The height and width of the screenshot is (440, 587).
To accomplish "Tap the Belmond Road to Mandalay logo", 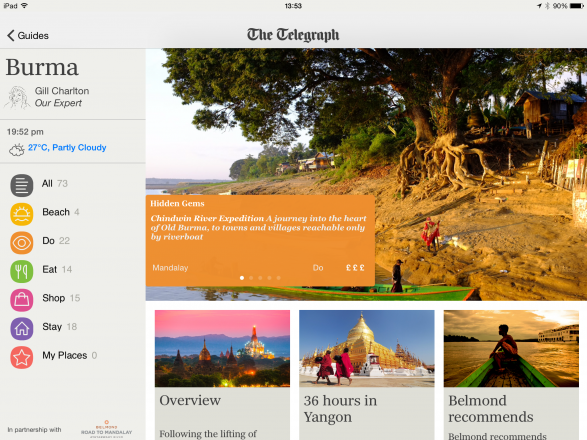I will [x=106, y=429].
